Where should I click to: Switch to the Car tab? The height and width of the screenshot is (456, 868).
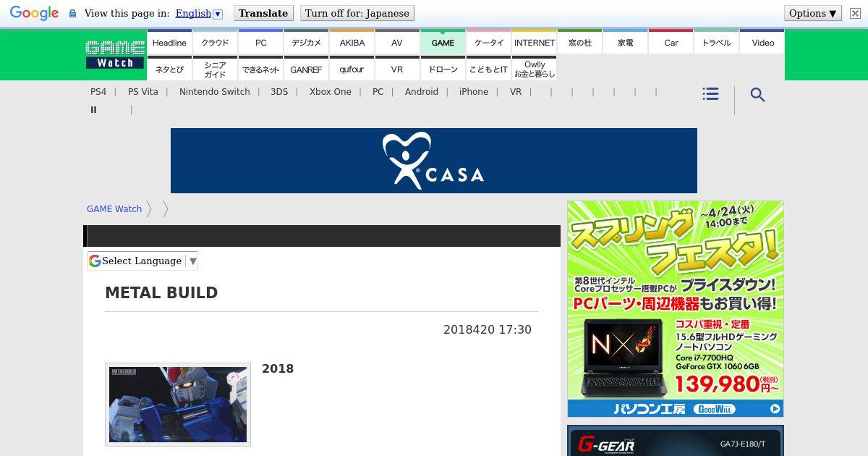671,43
